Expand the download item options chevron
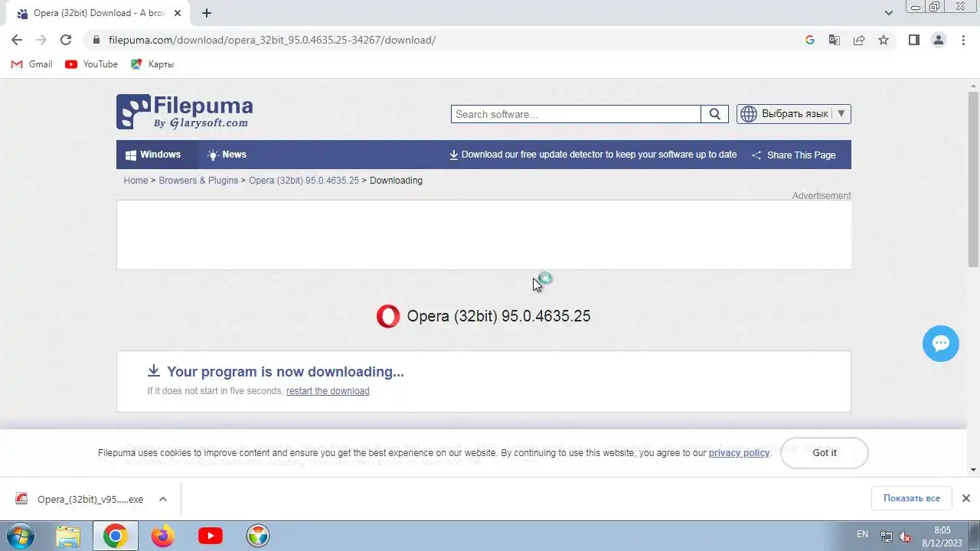This screenshot has width=980, height=551. click(163, 499)
